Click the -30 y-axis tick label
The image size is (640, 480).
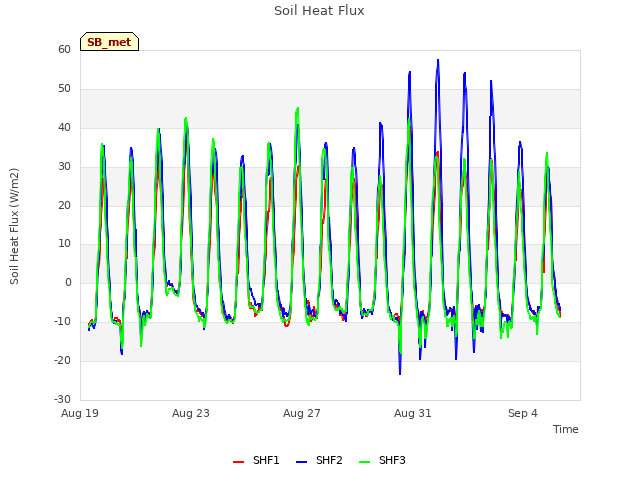[62, 399]
